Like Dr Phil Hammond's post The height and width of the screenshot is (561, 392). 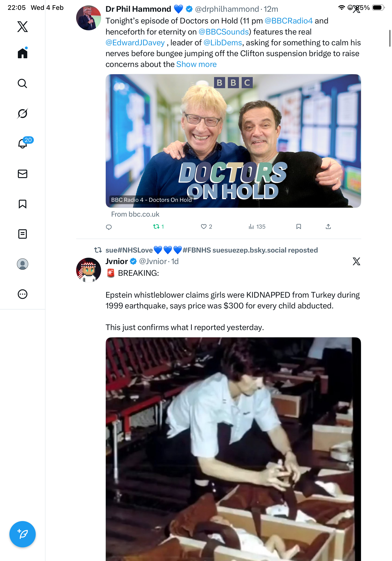pos(204,226)
